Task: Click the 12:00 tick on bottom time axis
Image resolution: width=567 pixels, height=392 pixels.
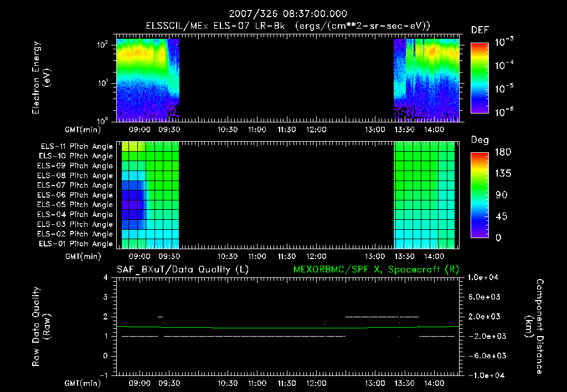Action: click(x=316, y=383)
